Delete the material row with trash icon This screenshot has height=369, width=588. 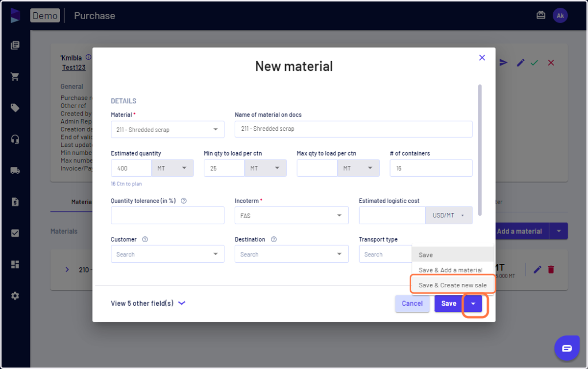click(x=551, y=270)
